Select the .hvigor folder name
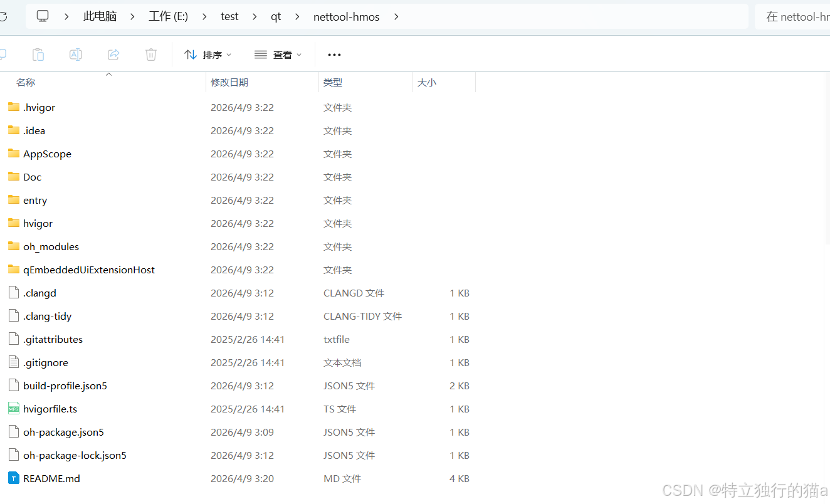The height and width of the screenshot is (504, 830). (x=39, y=107)
